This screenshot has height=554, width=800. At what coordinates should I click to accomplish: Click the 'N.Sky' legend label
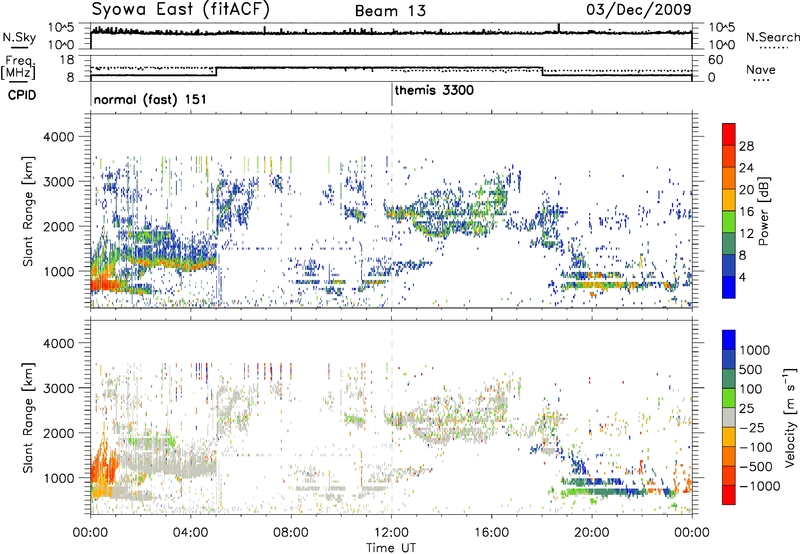(19, 37)
